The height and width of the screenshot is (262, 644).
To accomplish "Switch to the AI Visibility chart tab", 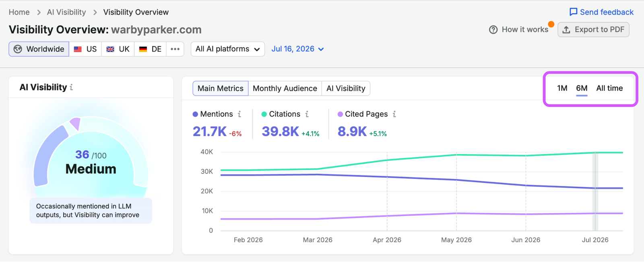I will tap(346, 88).
